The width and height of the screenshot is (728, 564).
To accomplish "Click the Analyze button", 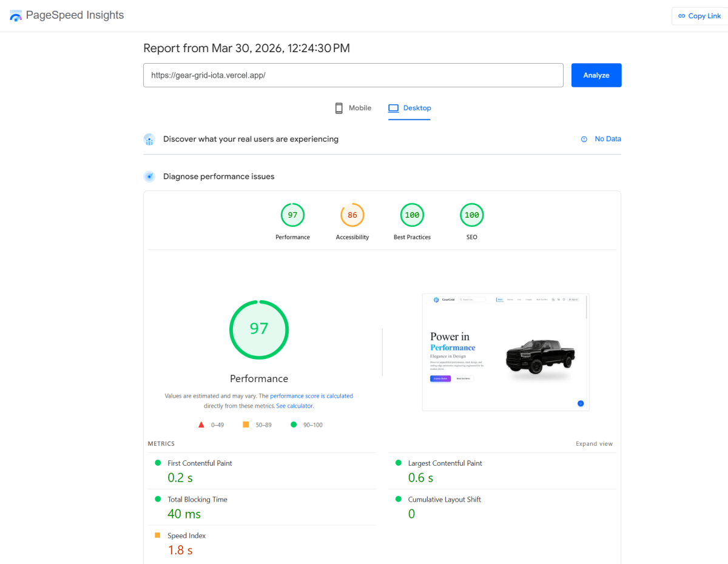I will click(596, 75).
